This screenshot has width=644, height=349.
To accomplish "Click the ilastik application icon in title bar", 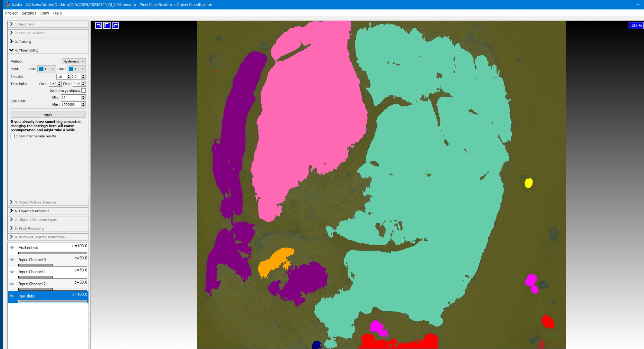I will pos(8,5).
